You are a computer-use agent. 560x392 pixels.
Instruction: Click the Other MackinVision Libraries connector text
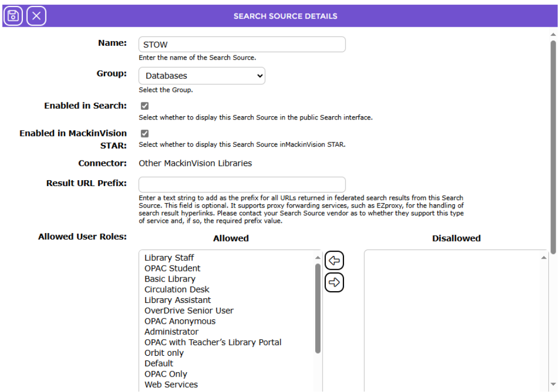pyautogui.click(x=195, y=163)
